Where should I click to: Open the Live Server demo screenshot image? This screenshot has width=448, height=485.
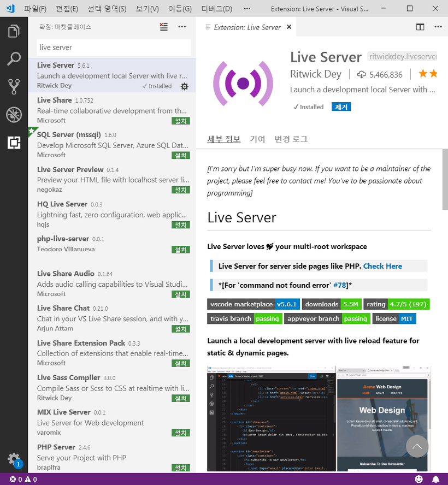coord(319,419)
